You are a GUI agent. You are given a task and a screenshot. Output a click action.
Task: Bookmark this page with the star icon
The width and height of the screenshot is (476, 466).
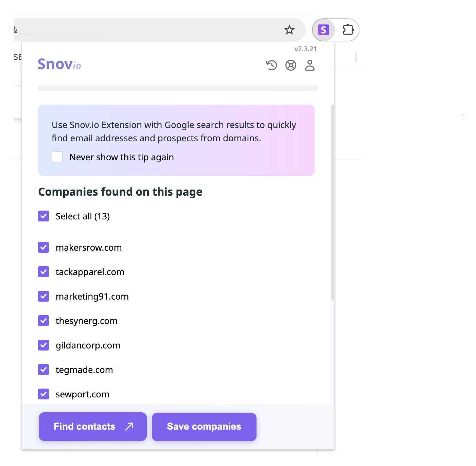coord(289,30)
